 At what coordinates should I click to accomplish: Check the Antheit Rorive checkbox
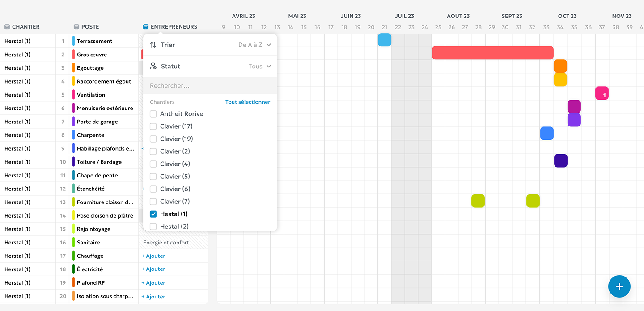[153, 114]
